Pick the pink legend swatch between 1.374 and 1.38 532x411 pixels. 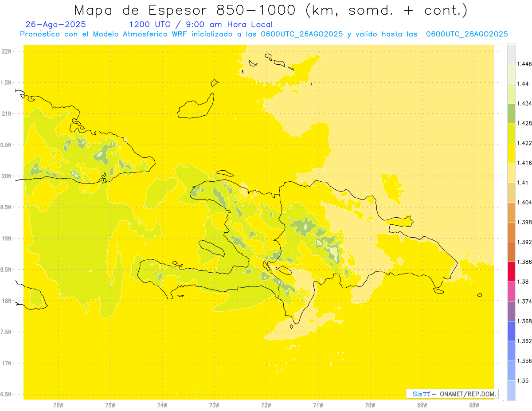[511, 291]
